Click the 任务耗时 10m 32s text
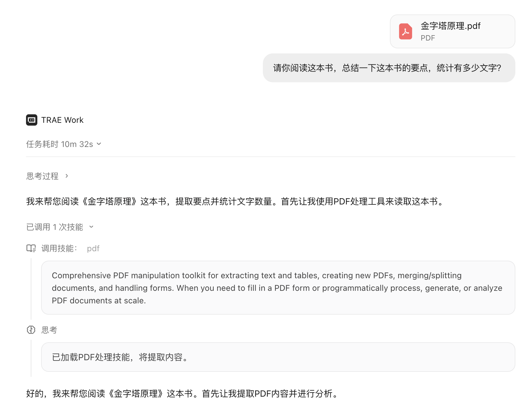The width and height of the screenshot is (532, 407). click(x=60, y=144)
